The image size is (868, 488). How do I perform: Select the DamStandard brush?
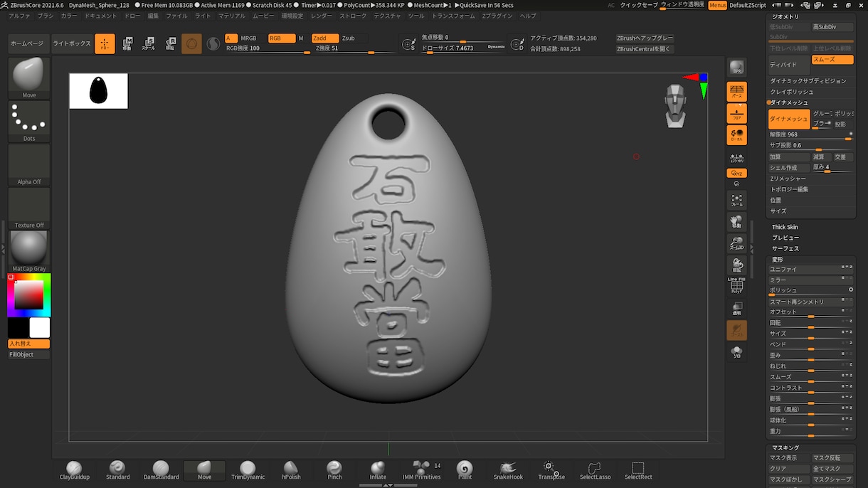161,470
